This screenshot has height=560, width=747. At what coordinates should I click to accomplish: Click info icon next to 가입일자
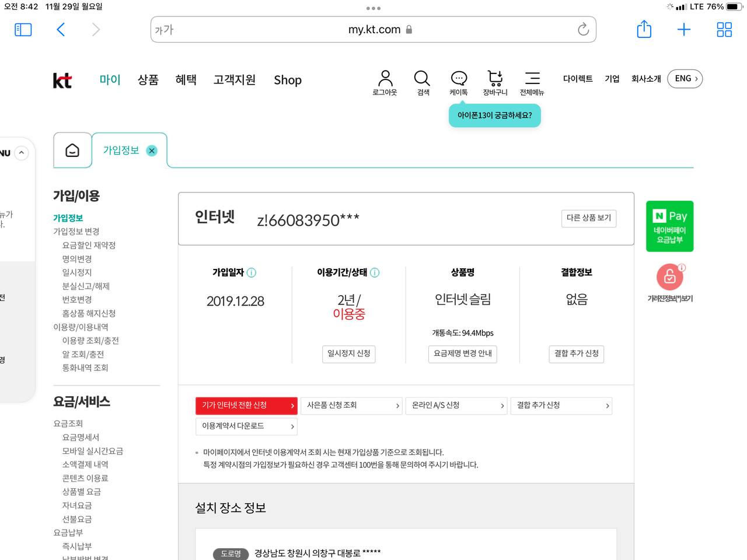point(252,272)
